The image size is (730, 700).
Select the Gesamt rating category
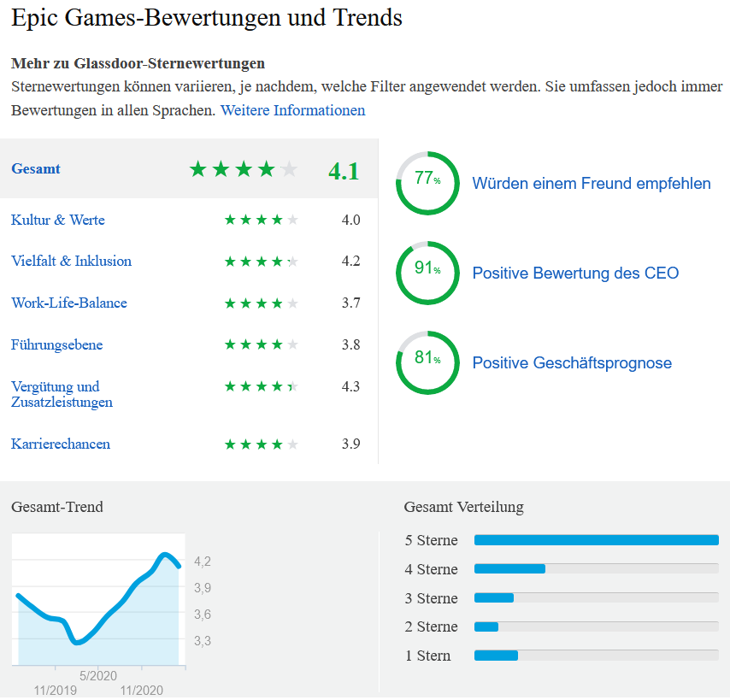36,168
